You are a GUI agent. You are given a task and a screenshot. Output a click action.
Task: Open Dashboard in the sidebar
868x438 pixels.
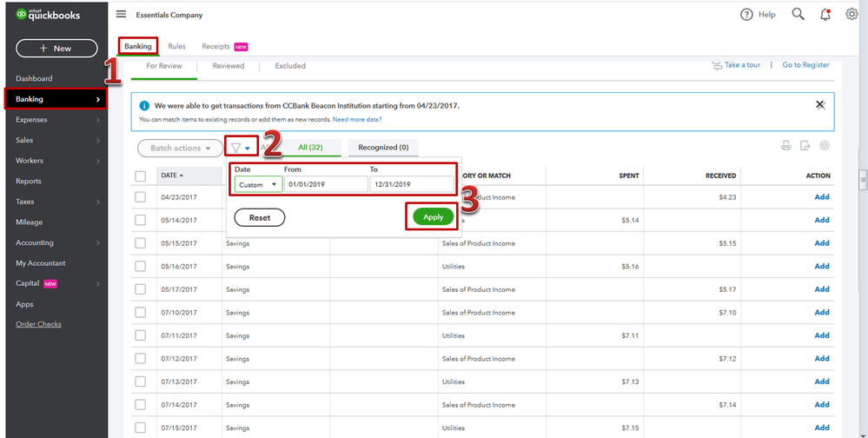point(34,78)
